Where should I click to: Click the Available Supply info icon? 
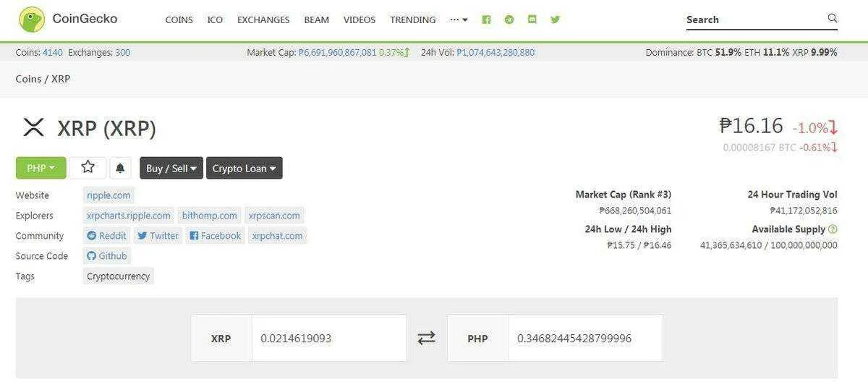[833, 229]
